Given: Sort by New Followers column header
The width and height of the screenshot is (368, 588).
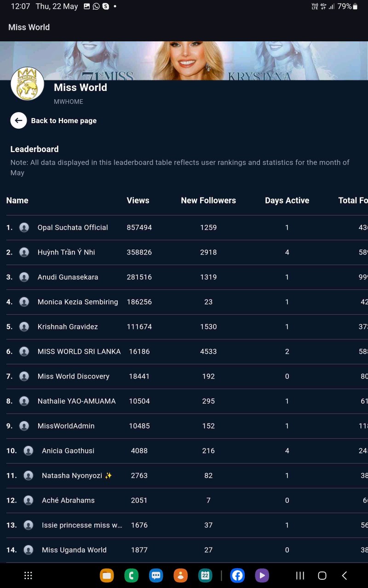Looking at the screenshot, I should tap(208, 200).
